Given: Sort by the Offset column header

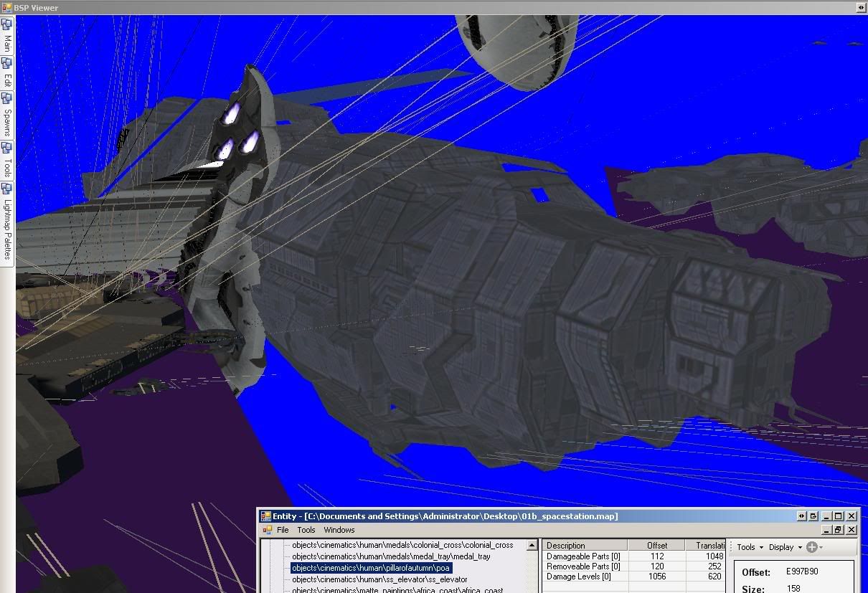Looking at the screenshot, I should 656,546.
